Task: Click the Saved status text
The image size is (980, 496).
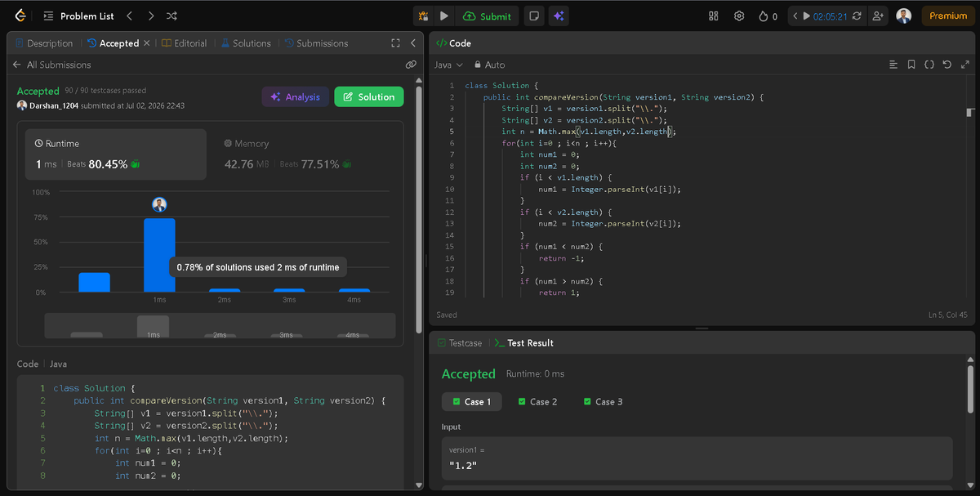Action: point(447,315)
